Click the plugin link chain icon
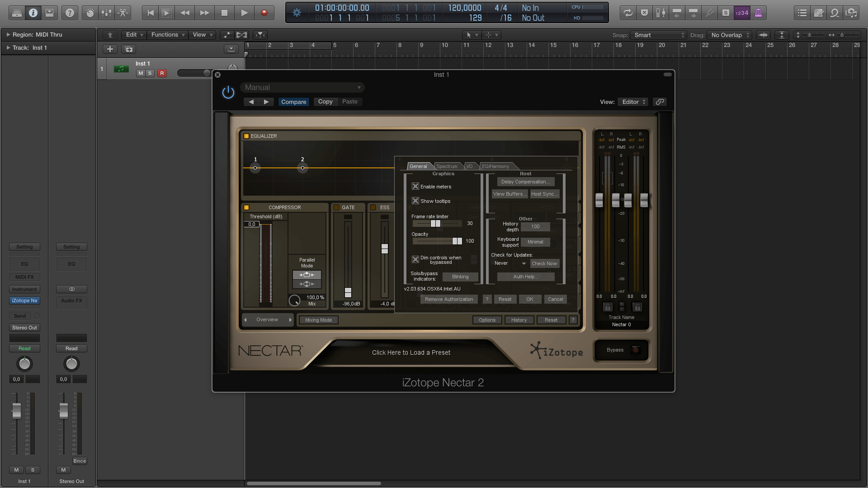 pos(660,102)
